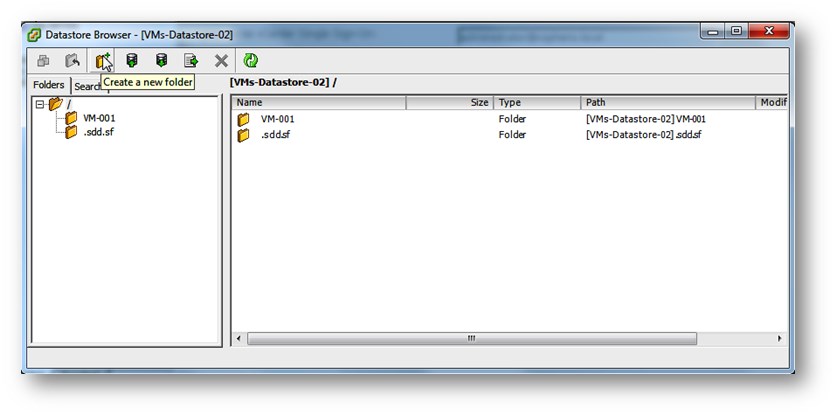The image size is (837, 416).
Task: Click the document with green arrow icon
Action: point(190,61)
